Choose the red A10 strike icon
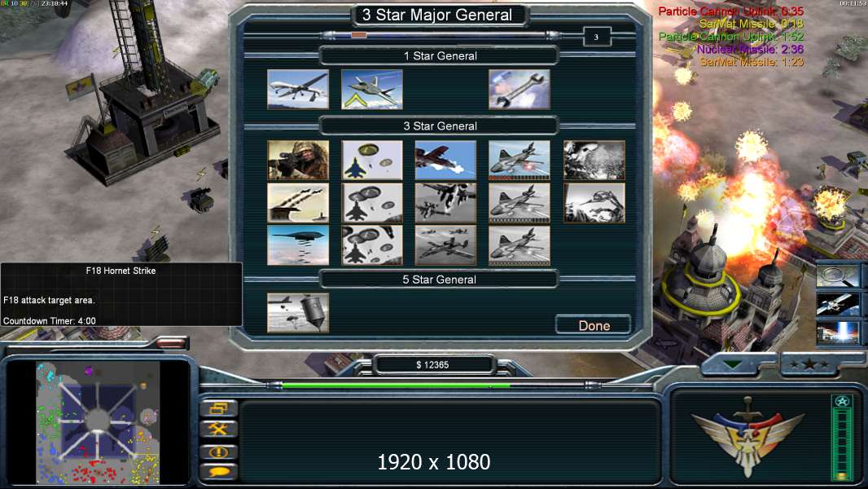The height and width of the screenshot is (489, 868). click(x=445, y=160)
